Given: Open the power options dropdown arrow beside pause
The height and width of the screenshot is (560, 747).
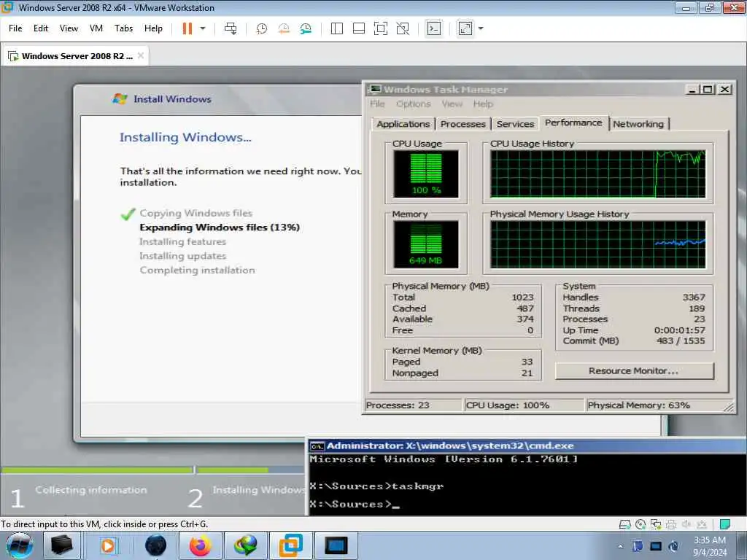Looking at the screenshot, I should [x=203, y=28].
